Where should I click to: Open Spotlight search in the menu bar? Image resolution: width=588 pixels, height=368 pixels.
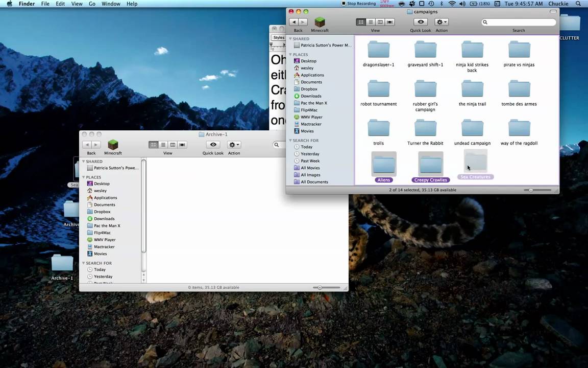(x=578, y=4)
